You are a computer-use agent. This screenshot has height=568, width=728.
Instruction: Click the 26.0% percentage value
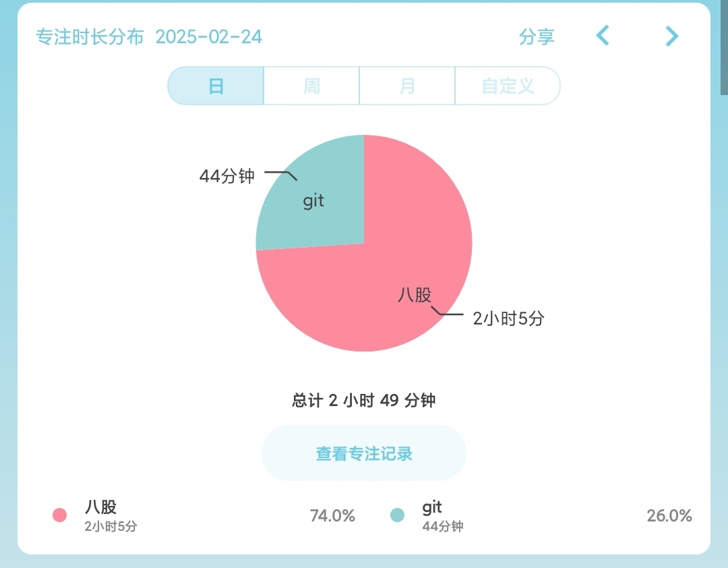(669, 516)
